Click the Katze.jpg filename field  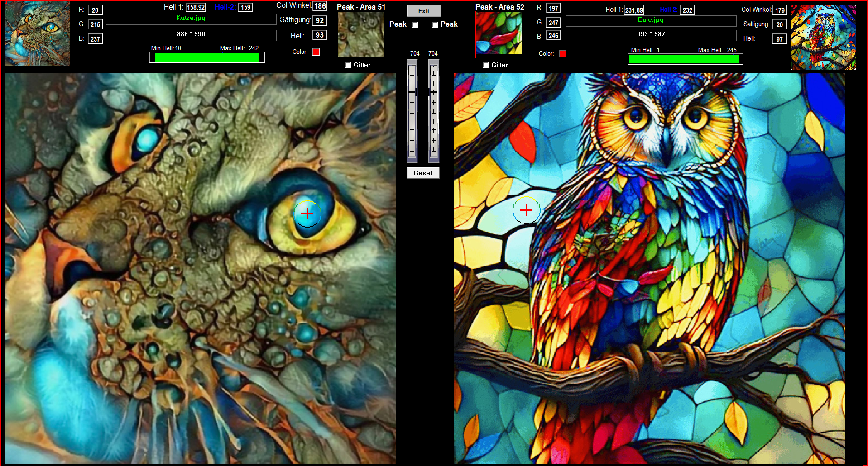(191, 19)
